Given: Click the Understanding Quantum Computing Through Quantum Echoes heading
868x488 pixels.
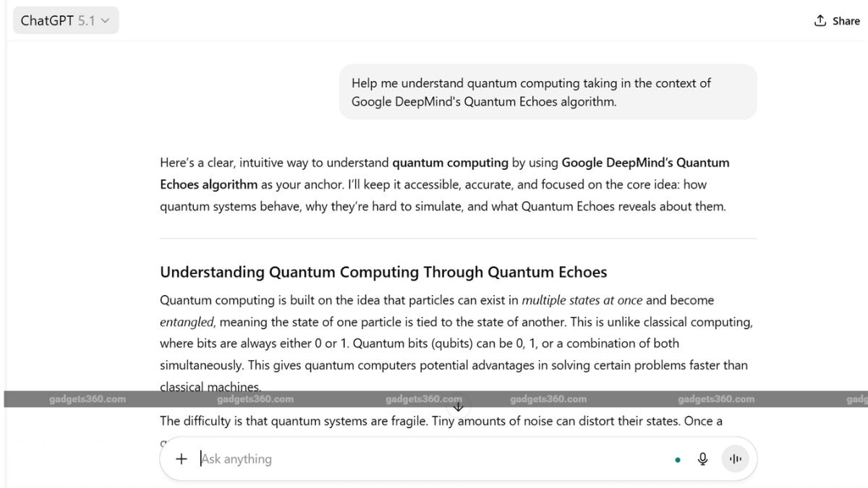Looking at the screenshot, I should click(383, 273).
